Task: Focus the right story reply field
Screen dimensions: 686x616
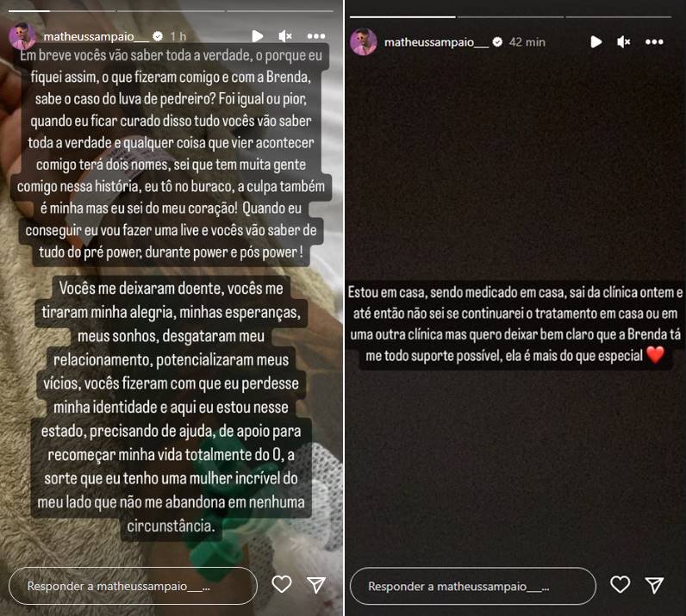Action: pos(473,586)
